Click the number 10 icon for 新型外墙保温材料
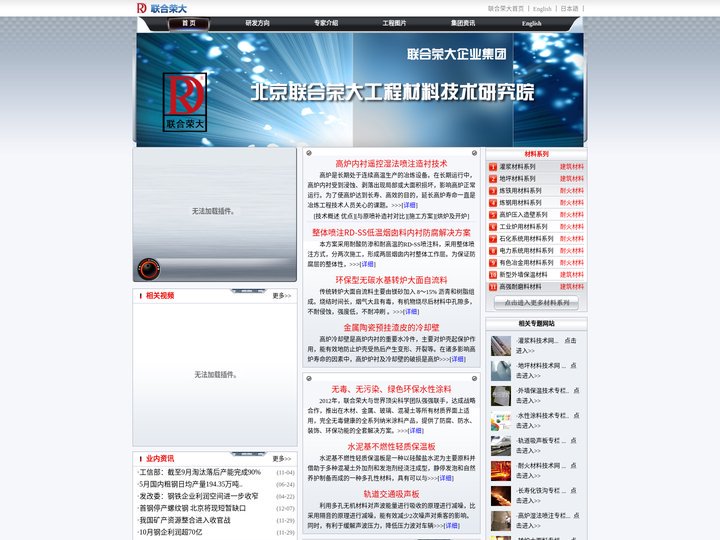The width and height of the screenshot is (720, 540). [493, 275]
